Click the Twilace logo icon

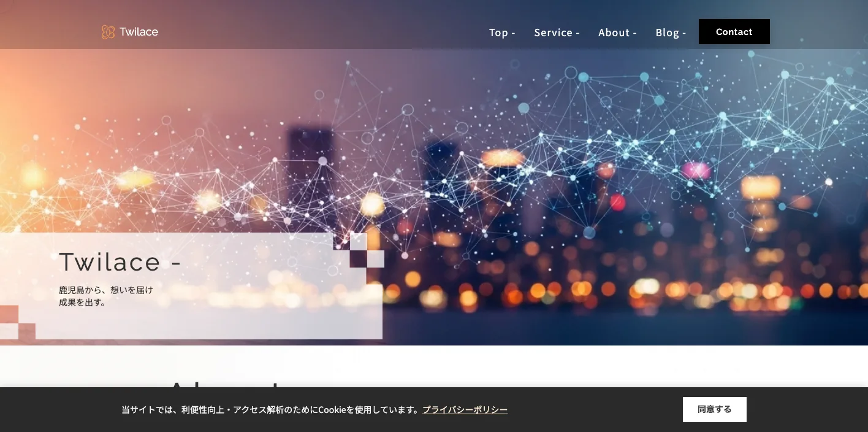pyautogui.click(x=108, y=32)
